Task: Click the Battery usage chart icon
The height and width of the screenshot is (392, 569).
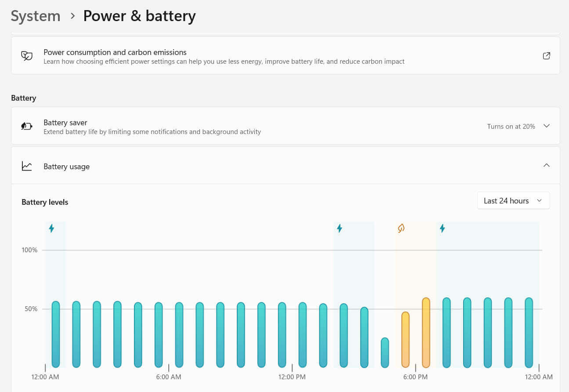Action: pyautogui.click(x=27, y=166)
